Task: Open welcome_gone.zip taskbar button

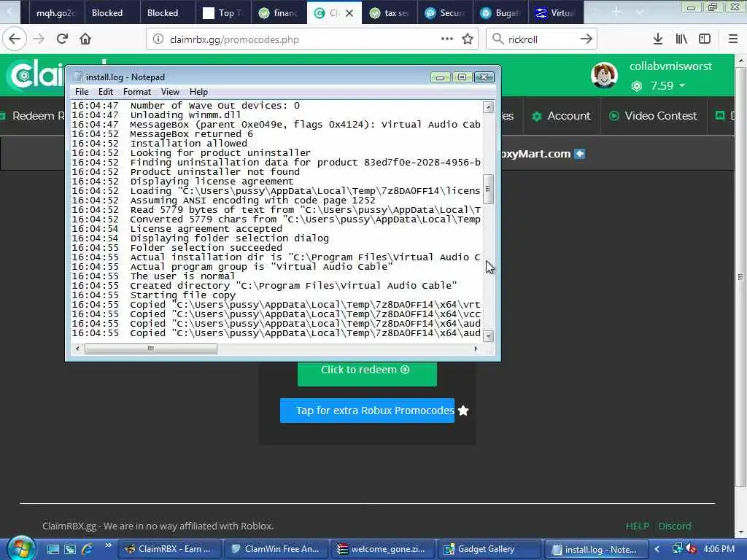Action: pyautogui.click(x=383, y=549)
